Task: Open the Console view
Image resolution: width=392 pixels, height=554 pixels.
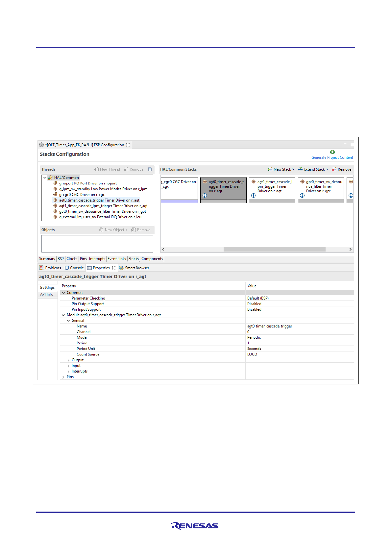Action: coord(74,268)
